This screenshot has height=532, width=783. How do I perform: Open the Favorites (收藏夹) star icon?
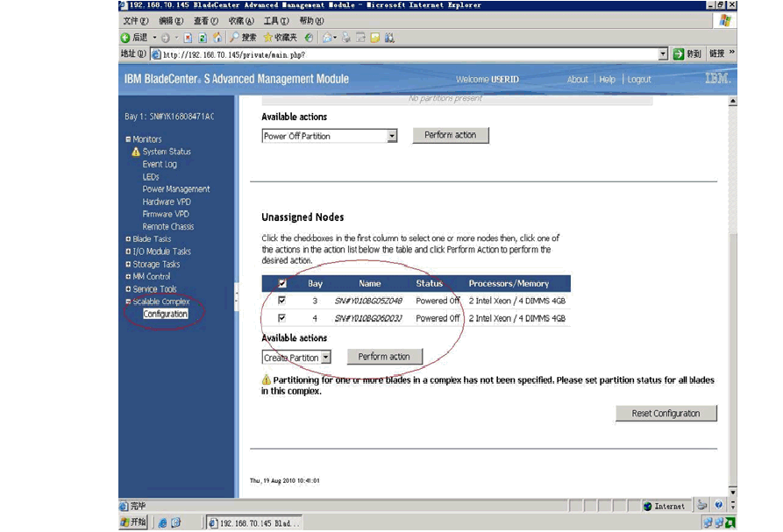click(x=268, y=38)
